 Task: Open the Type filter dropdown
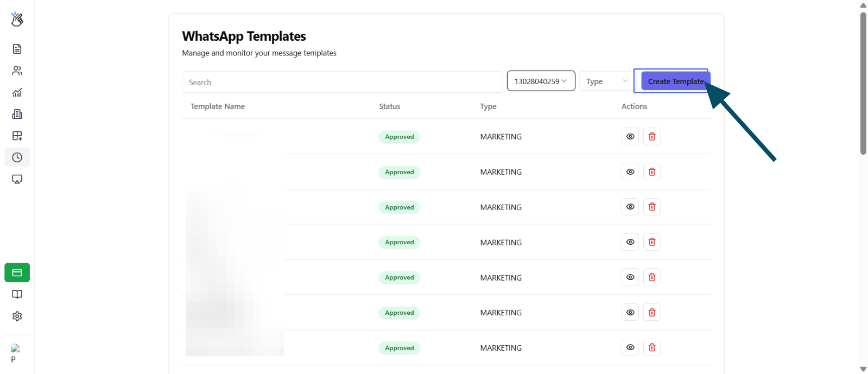tap(605, 81)
